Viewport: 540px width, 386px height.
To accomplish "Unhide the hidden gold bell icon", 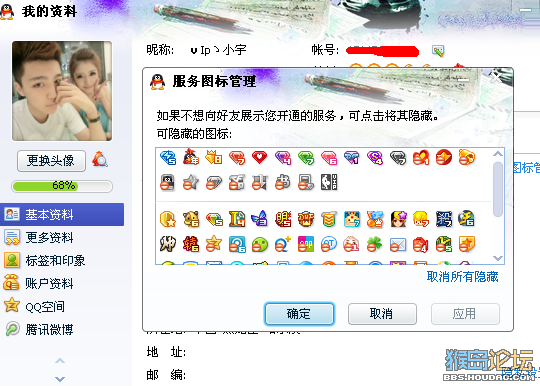I will [x=467, y=157].
